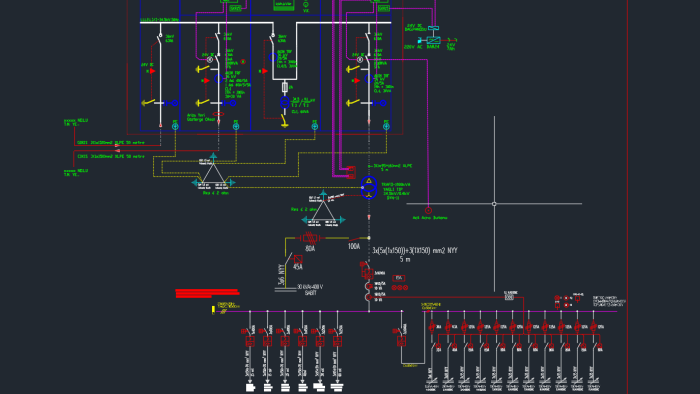Click the "30 kVAr-400 V SABIT" text
The width and height of the screenshot is (700, 394).
310,290
